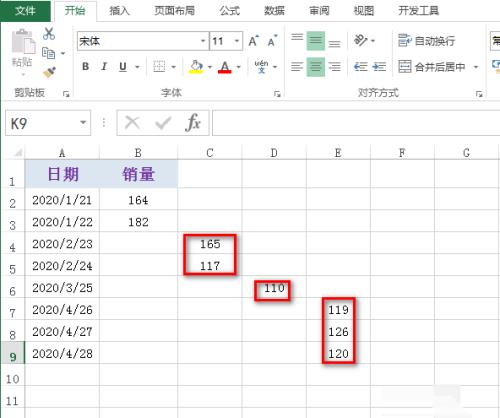Viewport: 500px width, 418px height.
Task: Open border style dropdown arrow
Action: [x=173, y=67]
